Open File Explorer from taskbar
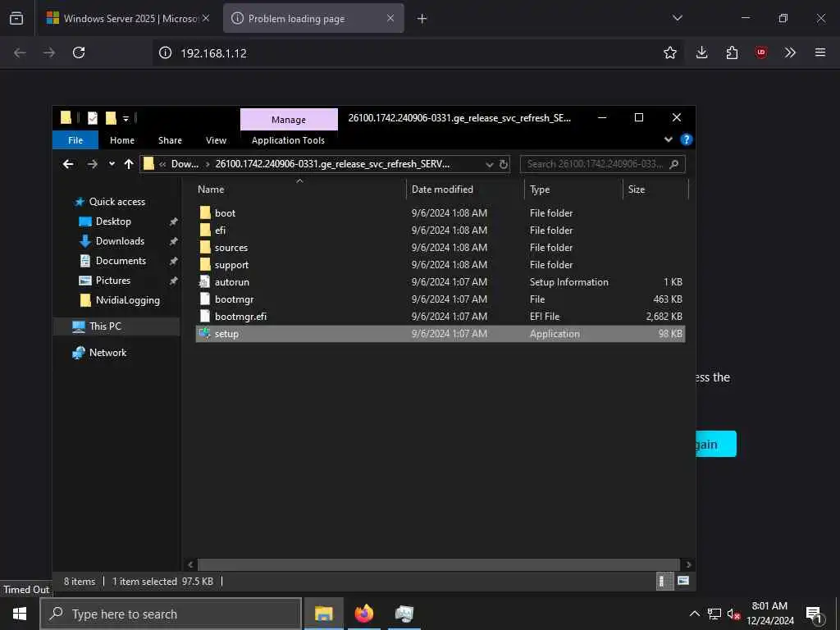Image resolution: width=840 pixels, height=630 pixels. coord(323,614)
